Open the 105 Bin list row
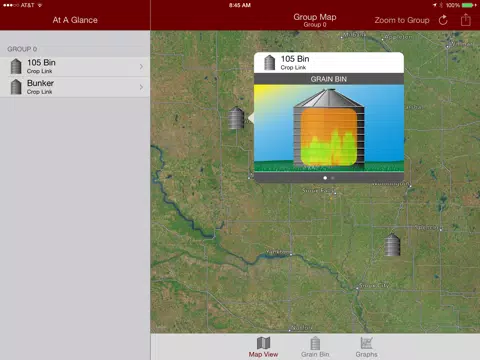 [x=75, y=67]
